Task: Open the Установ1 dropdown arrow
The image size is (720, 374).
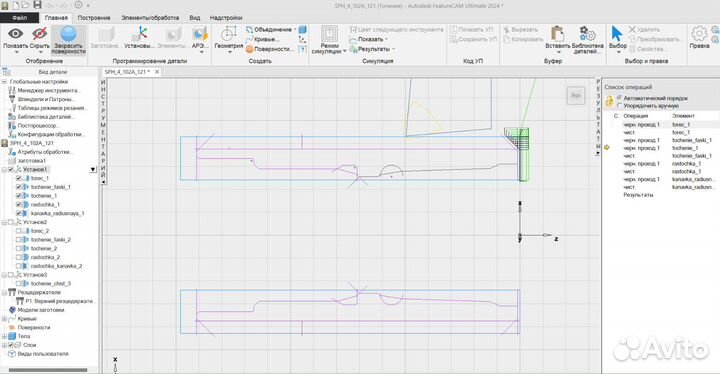Action: click(x=93, y=170)
